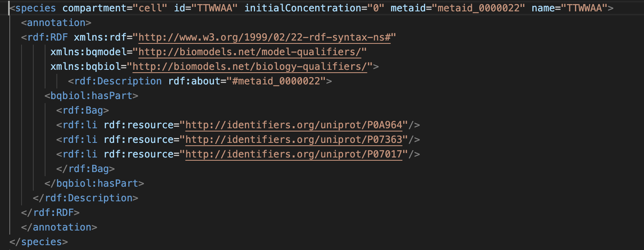
Task: Follow the uniprot P0A964 link
Action: click(294, 125)
